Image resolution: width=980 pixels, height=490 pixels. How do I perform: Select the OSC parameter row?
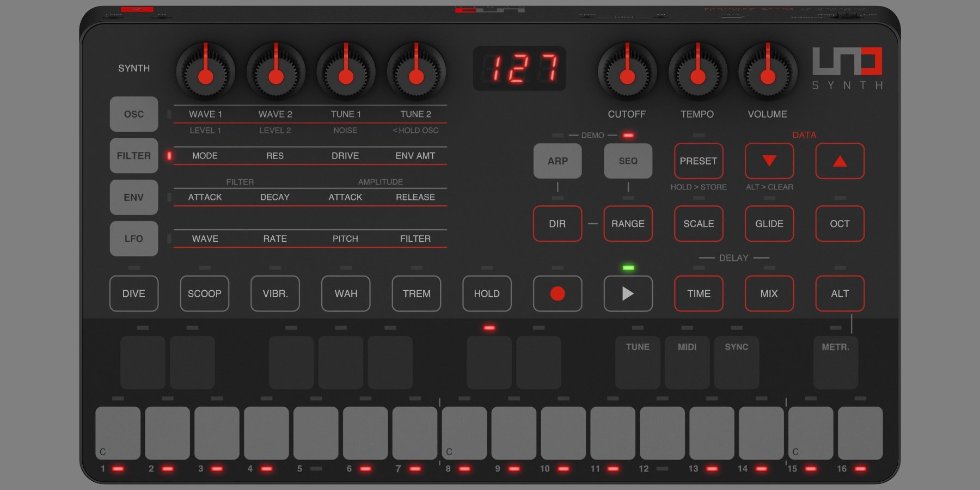pyautogui.click(x=133, y=114)
